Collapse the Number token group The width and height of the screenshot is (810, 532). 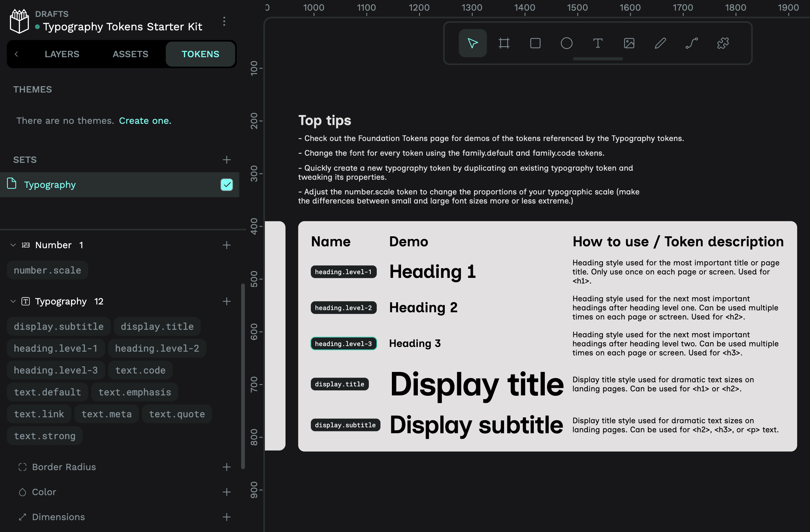point(13,245)
